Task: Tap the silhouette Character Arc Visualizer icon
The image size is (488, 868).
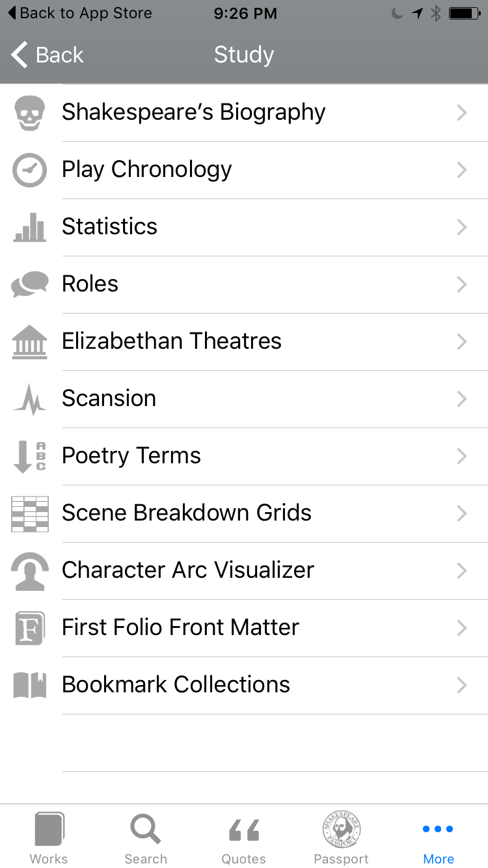Action: (30, 571)
